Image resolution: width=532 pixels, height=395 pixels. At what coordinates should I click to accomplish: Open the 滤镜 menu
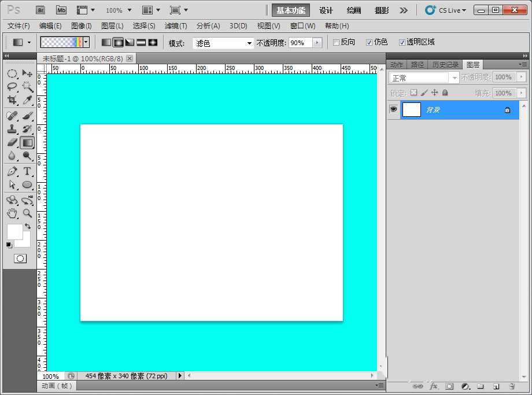tap(176, 25)
